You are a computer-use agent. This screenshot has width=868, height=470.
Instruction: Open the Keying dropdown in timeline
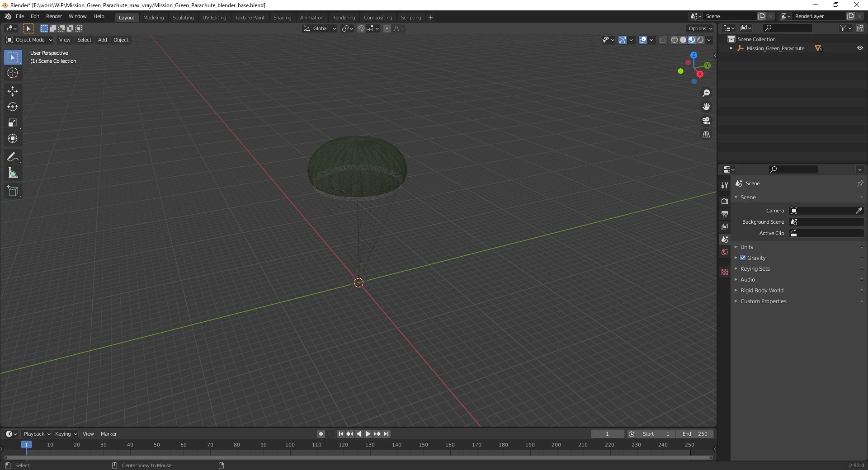[x=66, y=434]
